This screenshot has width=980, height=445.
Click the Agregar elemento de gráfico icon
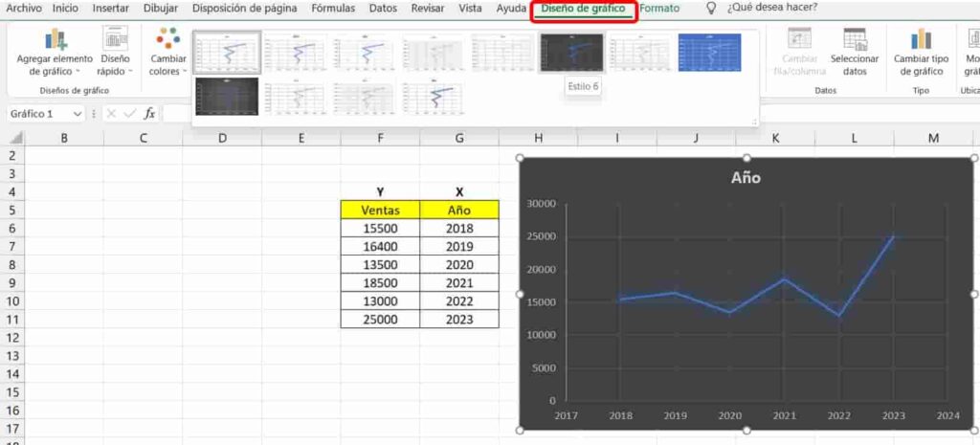pyautogui.click(x=56, y=39)
